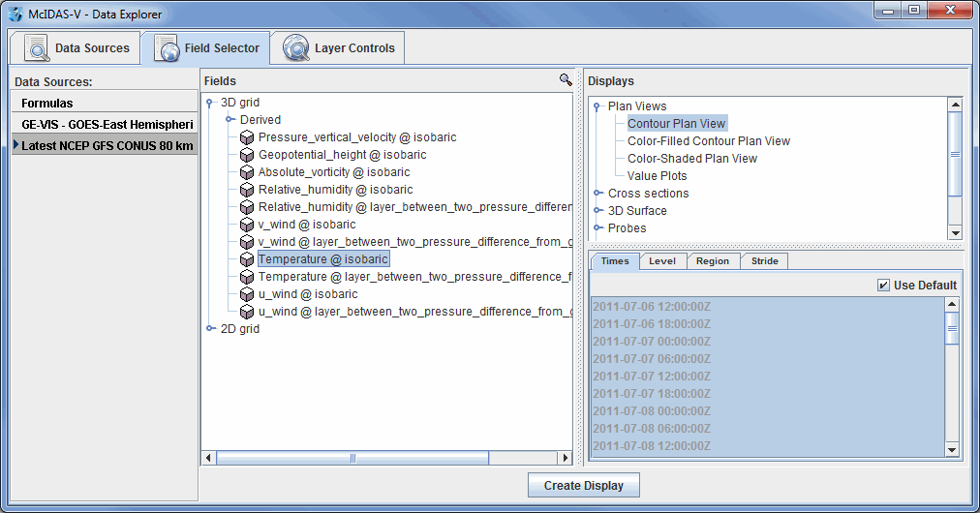Open the Level tab
The height and width of the screenshot is (513, 980).
pyautogui.click(x=662, y=261)
